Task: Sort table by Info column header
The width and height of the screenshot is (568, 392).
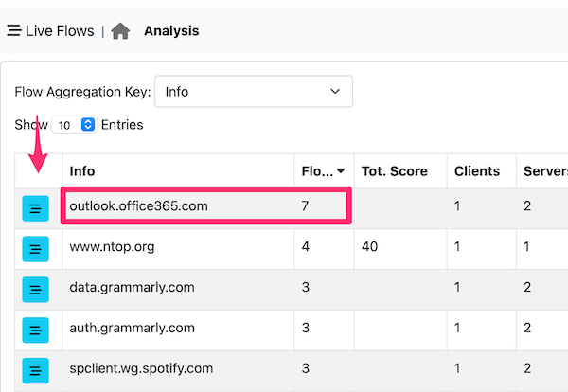Action: (82, 171)
